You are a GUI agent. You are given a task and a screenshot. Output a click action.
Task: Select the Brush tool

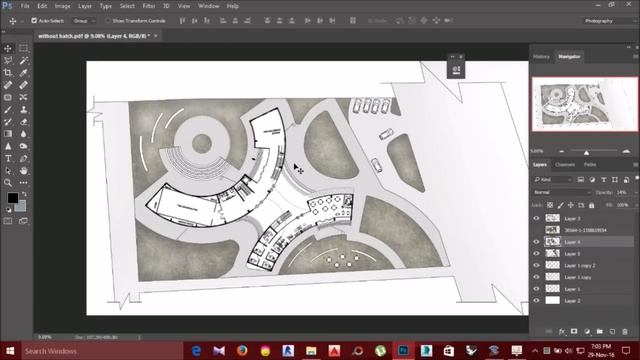click(8, 110)
